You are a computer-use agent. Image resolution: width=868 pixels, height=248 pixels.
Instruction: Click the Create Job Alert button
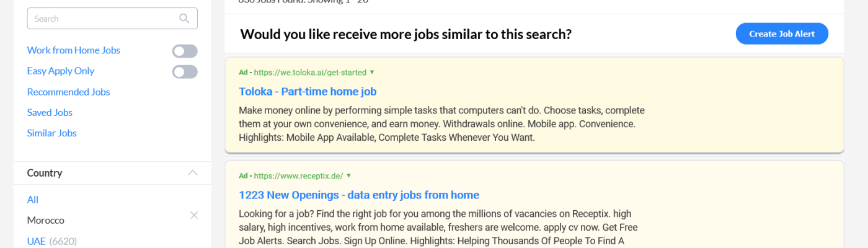pos(782,34)
